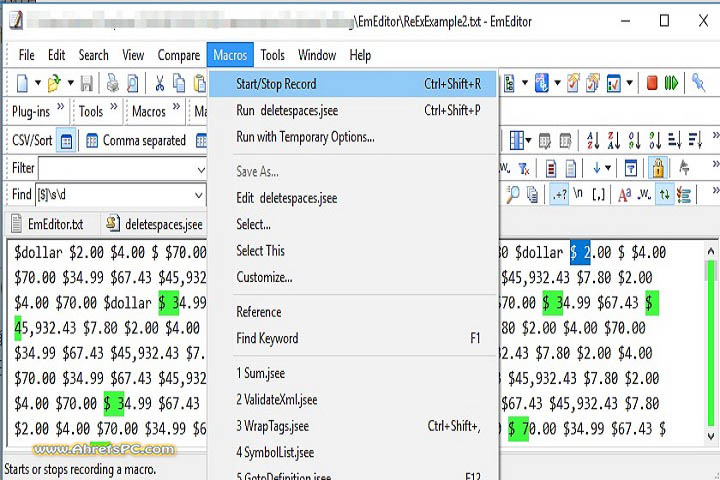Open a file with the yellow folder icon

point(54,83)
